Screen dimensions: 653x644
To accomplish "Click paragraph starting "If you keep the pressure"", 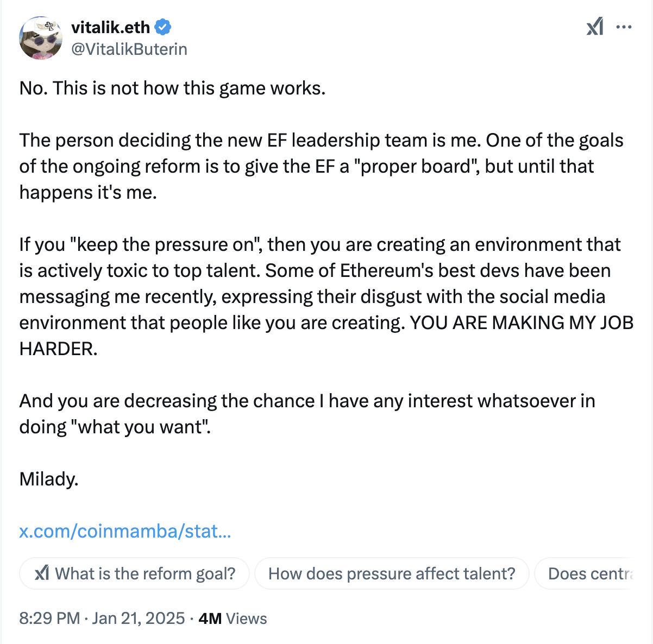I will [326, 296].
